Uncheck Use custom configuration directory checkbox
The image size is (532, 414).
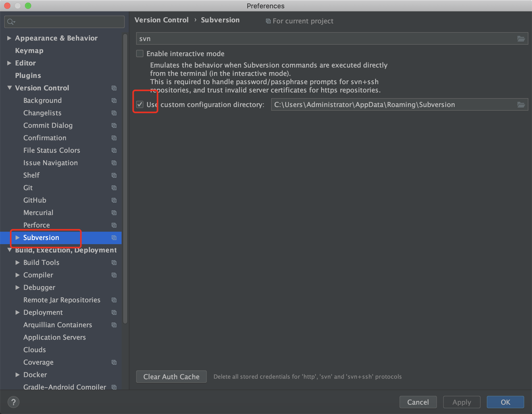[x=140, y=105]
